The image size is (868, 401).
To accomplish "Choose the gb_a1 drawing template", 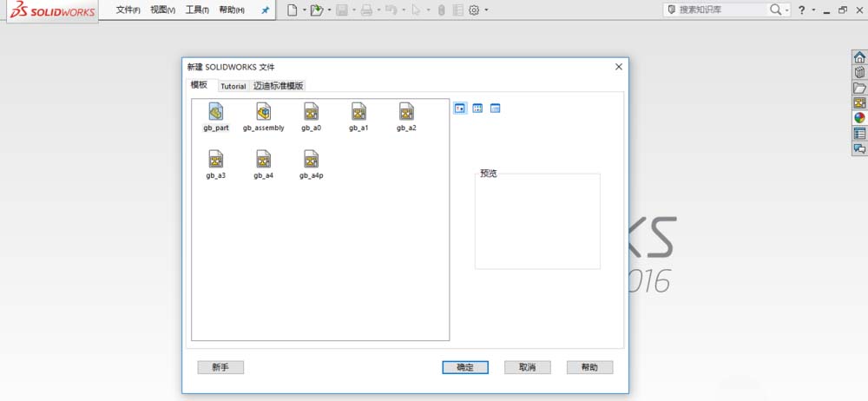I will 358,111.
